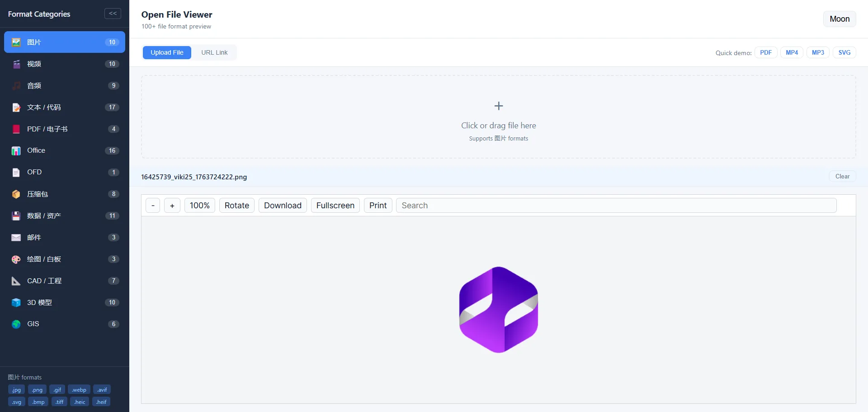Click the 绘图 / 白板 palette icon
Screen dimensions: 868x412
16,259
